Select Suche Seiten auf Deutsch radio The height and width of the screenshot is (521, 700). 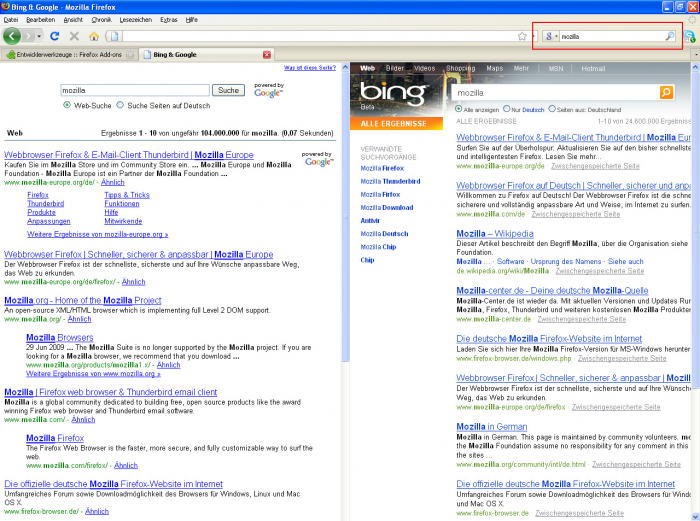[120, 105]
